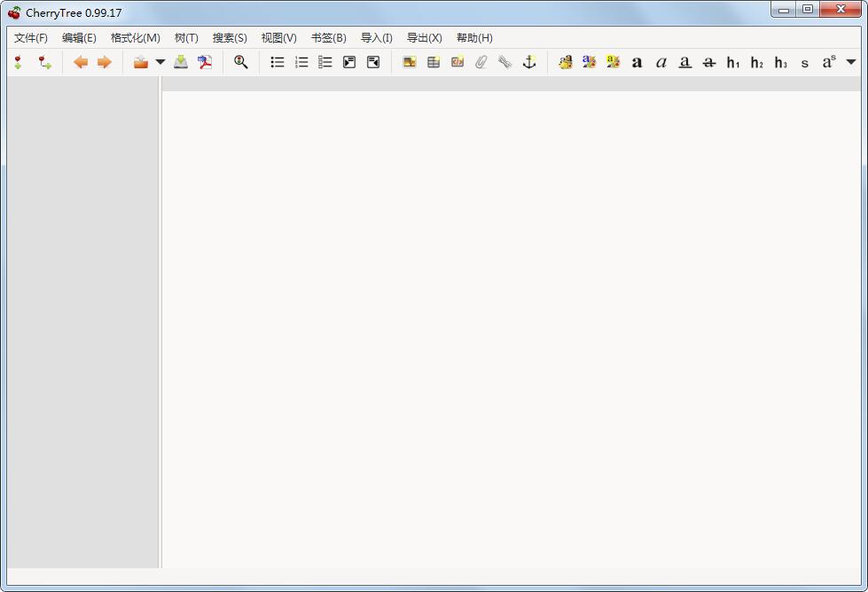
Task: Click the add node icon
Action: pyautogui.click(x=19, y=62)
